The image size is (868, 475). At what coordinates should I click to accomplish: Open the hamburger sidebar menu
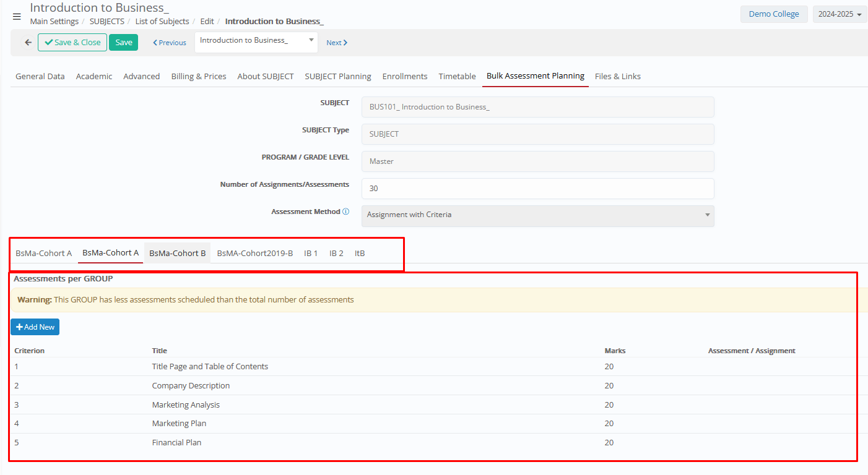(x=17, y=17)
